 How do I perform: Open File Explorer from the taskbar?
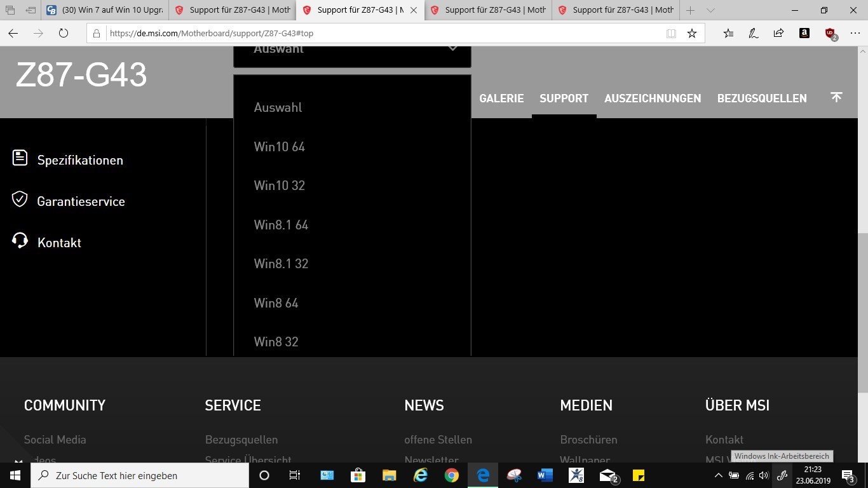[389, 475]
